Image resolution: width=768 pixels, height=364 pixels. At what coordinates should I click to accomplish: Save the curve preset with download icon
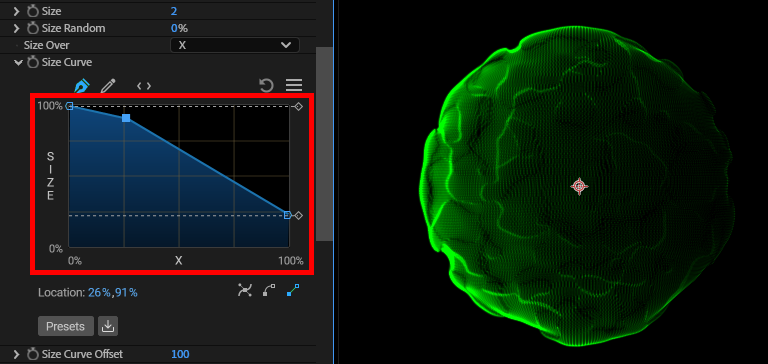click(x=108, y=326)
